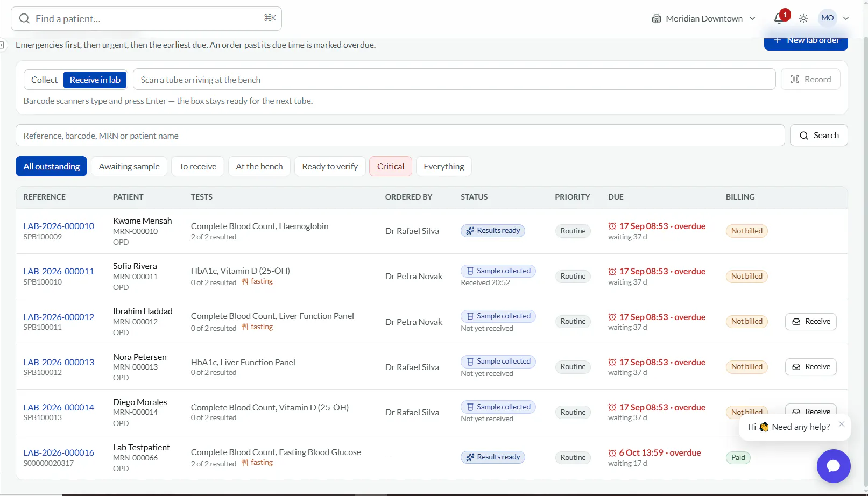Open order LAB-2026-000011
This screenshot has height=496, width=868.
59,271
